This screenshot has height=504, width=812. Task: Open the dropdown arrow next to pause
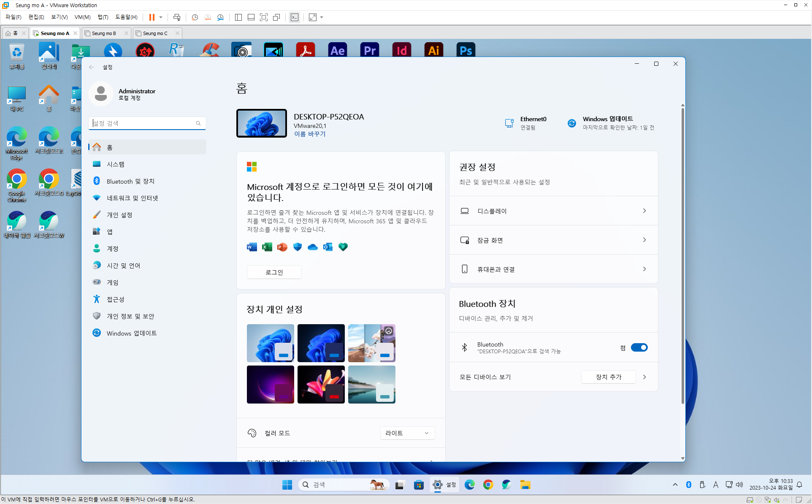coord(161,17)
